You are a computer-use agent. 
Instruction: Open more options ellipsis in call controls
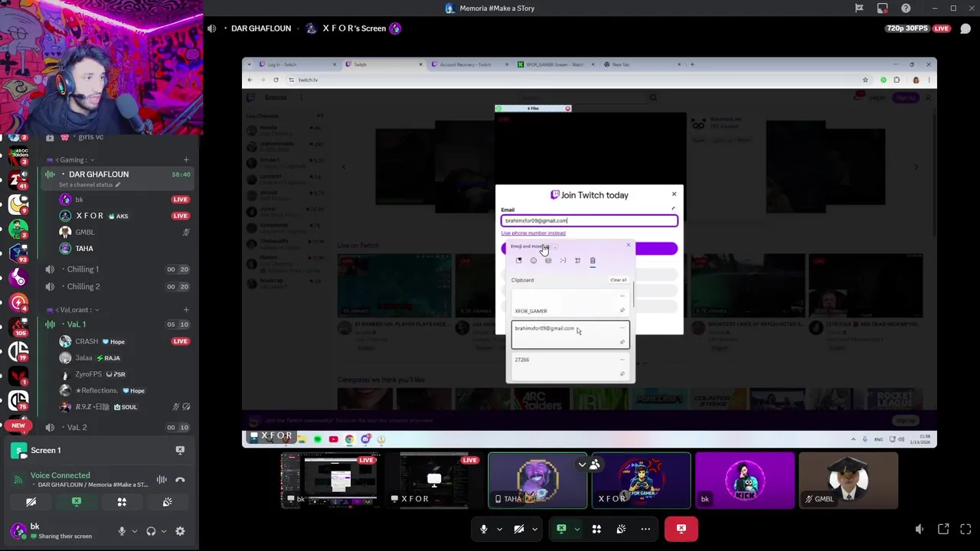click(x=645, y=529)
